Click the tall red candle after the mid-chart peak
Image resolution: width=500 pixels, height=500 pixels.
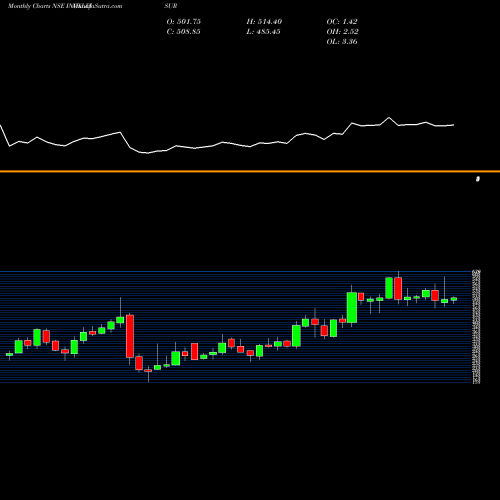click(130, 336)
